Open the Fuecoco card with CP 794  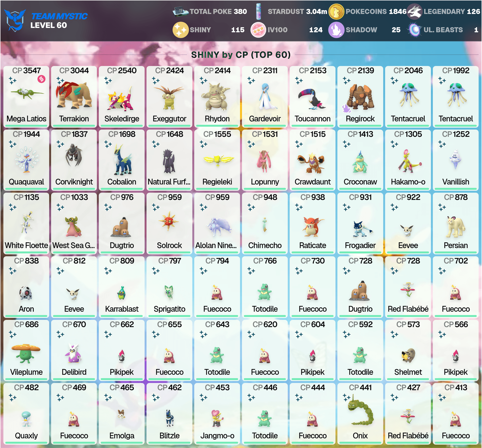point(217,287)
